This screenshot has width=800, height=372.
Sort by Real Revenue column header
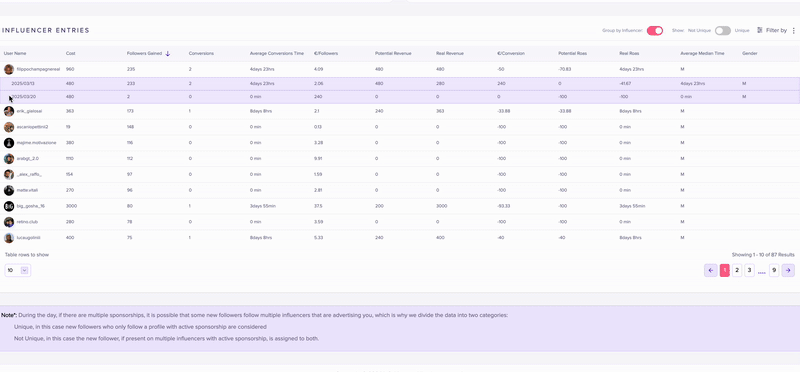(449, 54)
